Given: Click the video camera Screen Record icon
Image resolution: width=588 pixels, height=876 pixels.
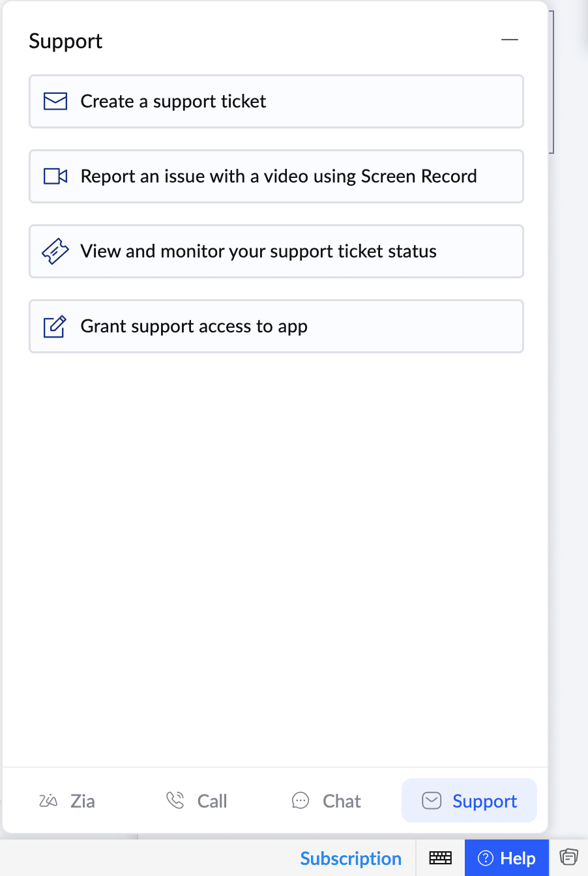Looking at the screenshot, I should pyautogui.click(x=55, y=177).
